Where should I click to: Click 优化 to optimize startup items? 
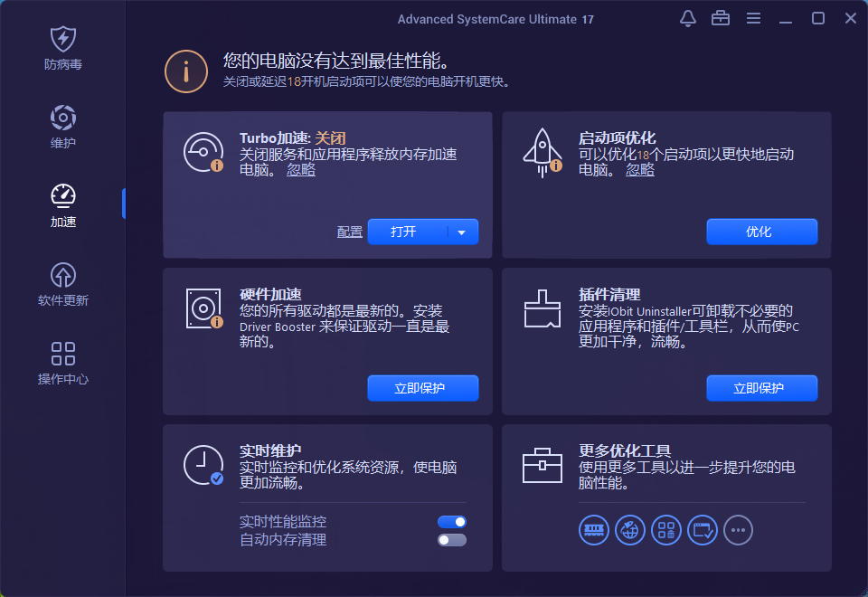click(761, 232)
